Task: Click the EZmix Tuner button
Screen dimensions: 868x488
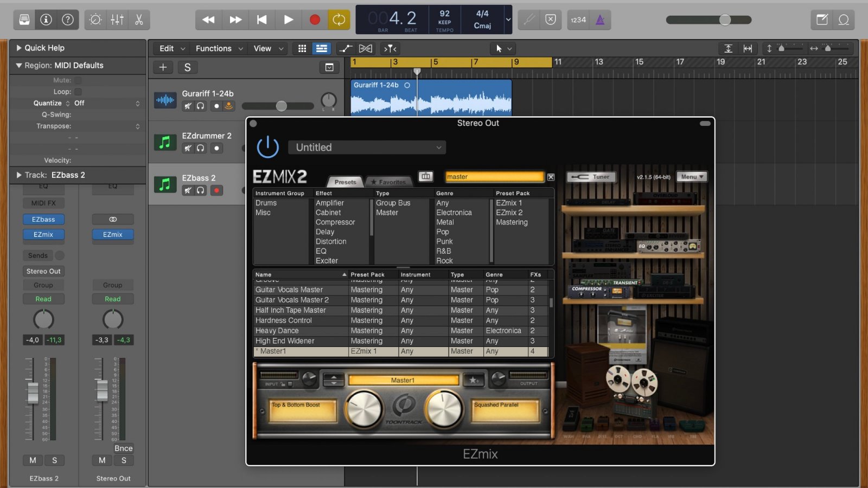Action: 592,177
